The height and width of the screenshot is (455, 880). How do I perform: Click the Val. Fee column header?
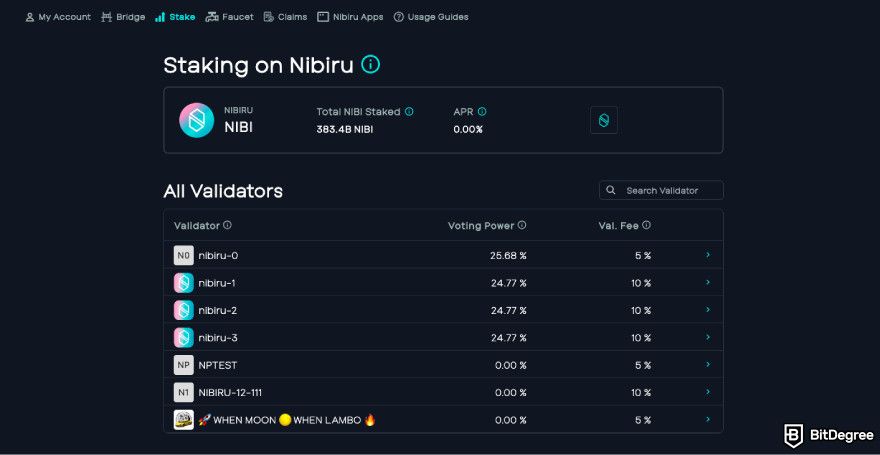click(618, 226)
